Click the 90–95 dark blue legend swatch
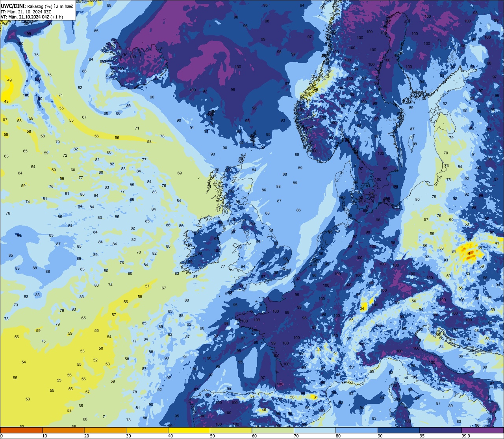The width and height of the screenshot is (504, 439). [x=398, y=430]
